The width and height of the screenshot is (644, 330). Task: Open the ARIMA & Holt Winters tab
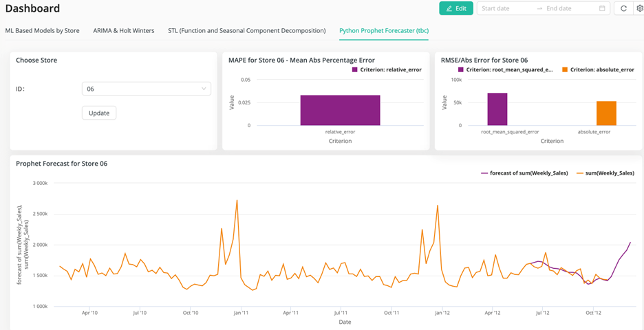click(x=124, y=31)
